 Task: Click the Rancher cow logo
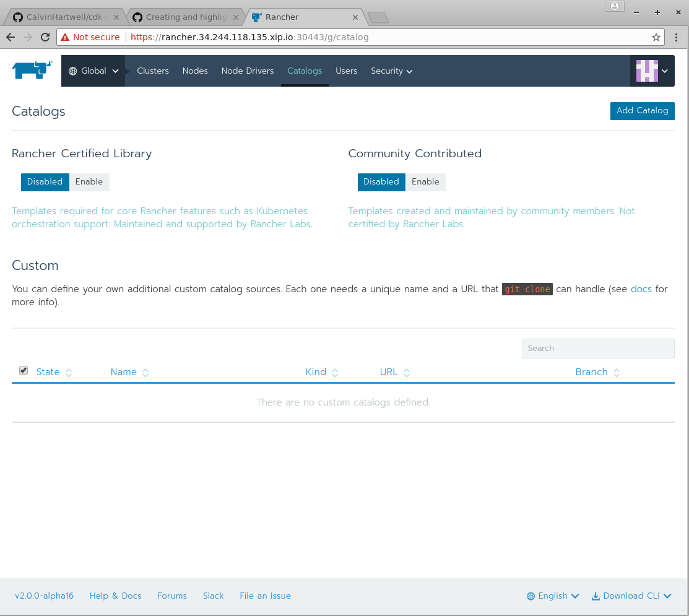pyautogui.click(x=32, y=70)
